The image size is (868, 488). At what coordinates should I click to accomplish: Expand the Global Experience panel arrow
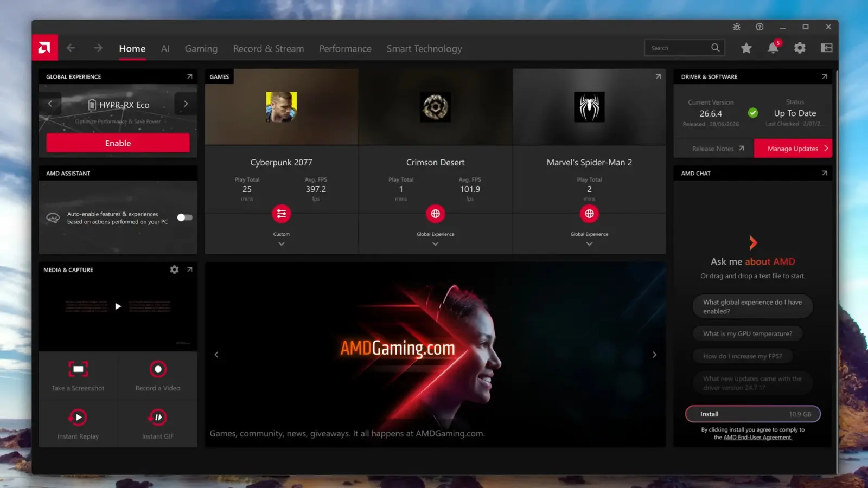tap(189, 76)
